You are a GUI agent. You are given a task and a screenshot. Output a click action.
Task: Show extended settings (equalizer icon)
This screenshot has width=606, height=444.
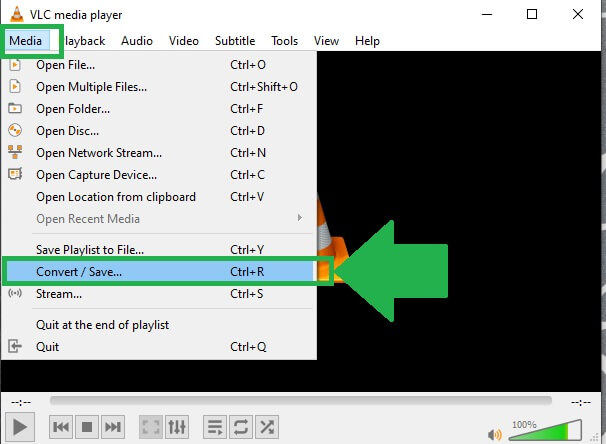(x=175, y=427)
